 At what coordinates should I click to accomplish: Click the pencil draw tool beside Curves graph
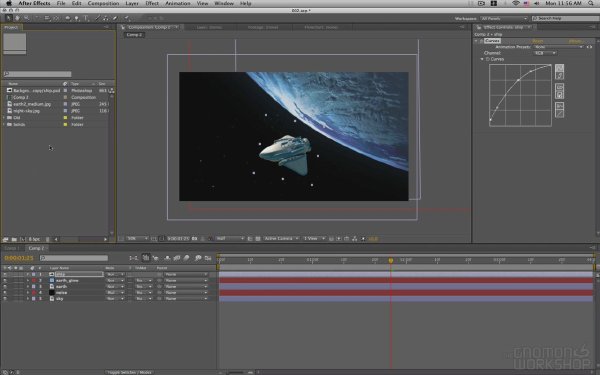coord(559,76)
